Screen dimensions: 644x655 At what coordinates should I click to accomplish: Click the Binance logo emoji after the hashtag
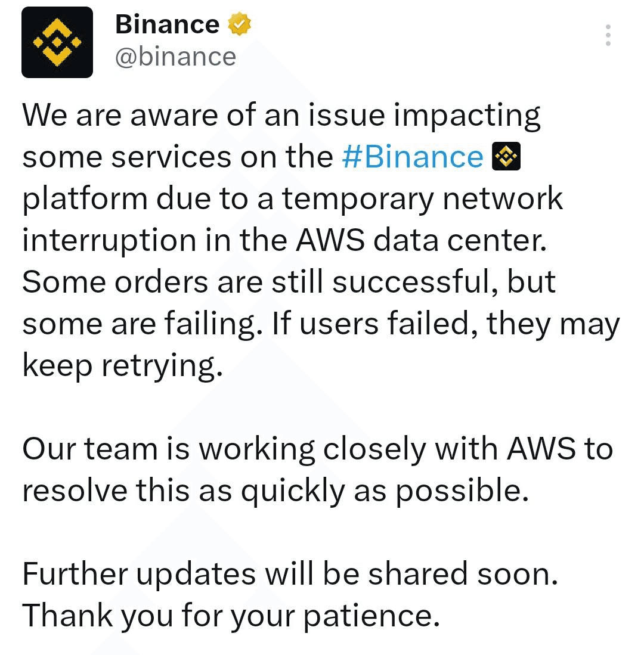(x=506, y=157)
